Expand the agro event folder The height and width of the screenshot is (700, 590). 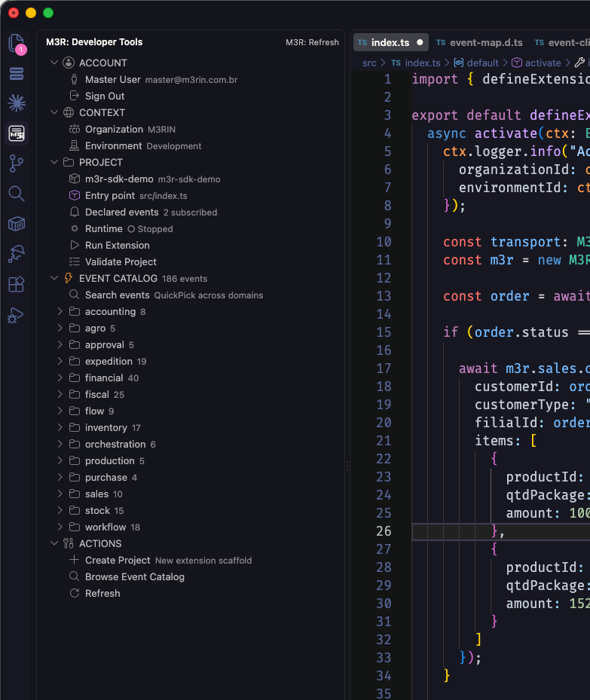click(60, 328)
